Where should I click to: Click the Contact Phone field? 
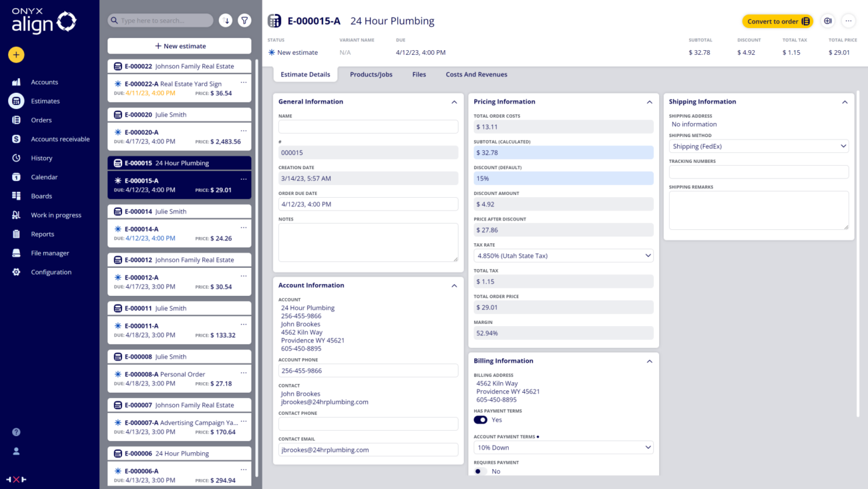pyautogui.click(x=369, y=424)
